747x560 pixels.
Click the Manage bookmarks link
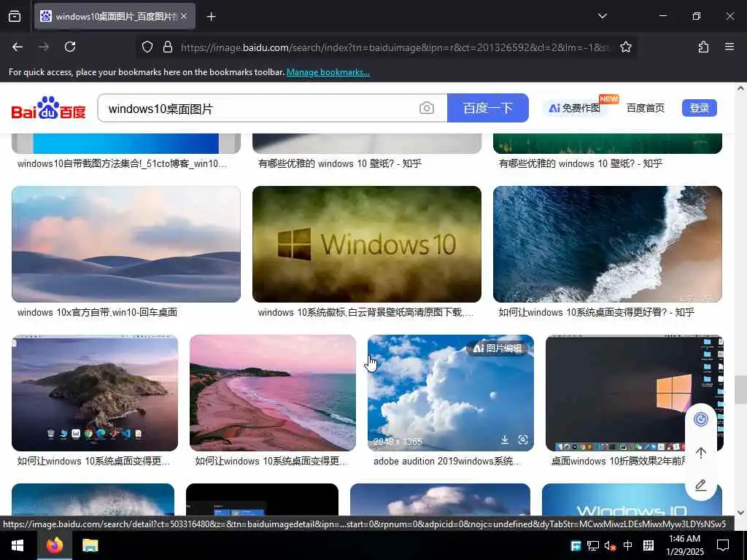point(328,72)
